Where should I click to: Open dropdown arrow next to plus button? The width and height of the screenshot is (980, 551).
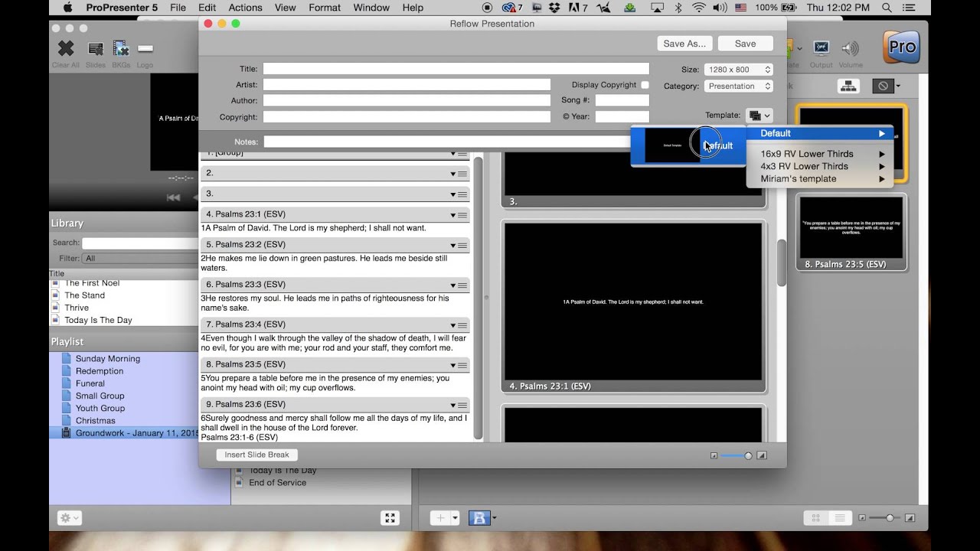tap(455, 518)
